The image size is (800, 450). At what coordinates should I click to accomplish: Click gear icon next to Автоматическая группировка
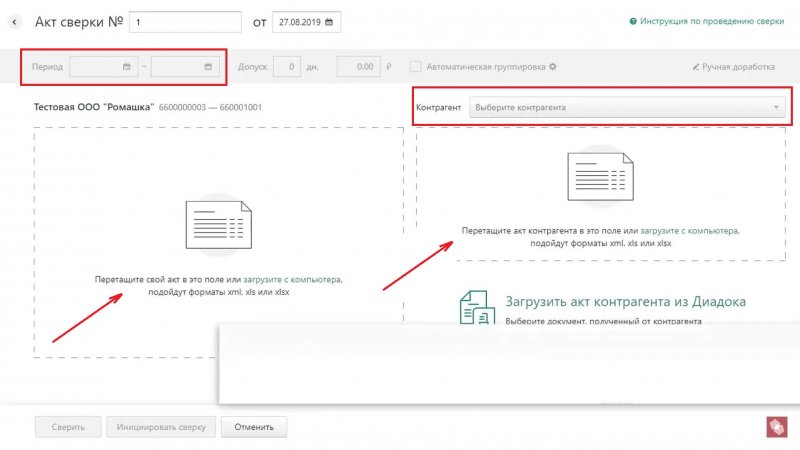coord(552,67)
